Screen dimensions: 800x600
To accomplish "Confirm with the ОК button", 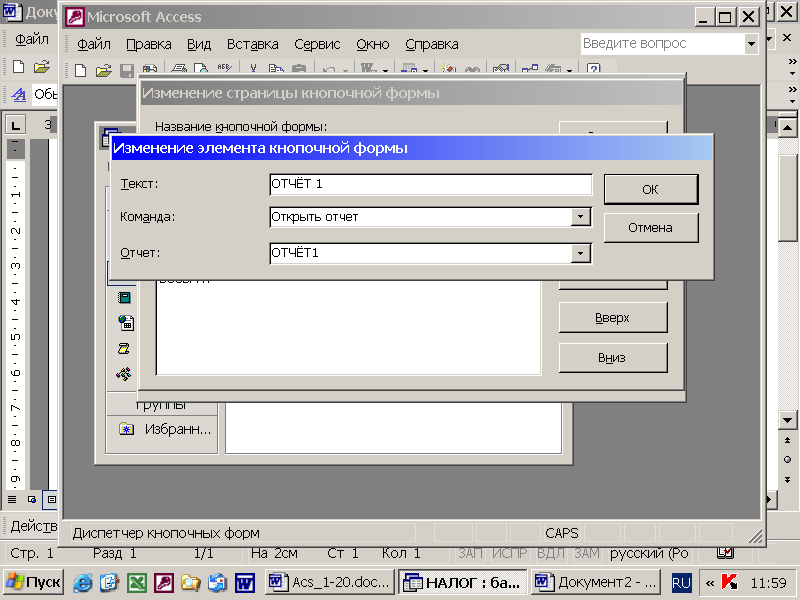I will tap(651, 189).
